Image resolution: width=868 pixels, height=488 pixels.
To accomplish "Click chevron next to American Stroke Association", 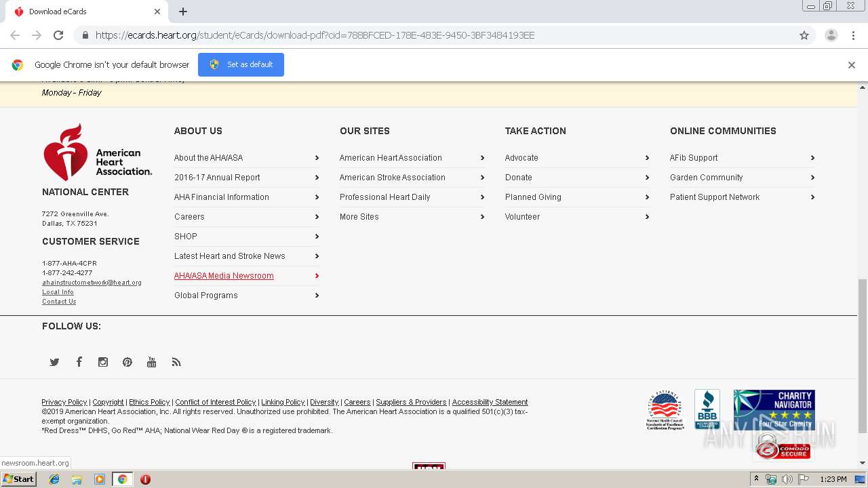I will click(x=482, y=178).
